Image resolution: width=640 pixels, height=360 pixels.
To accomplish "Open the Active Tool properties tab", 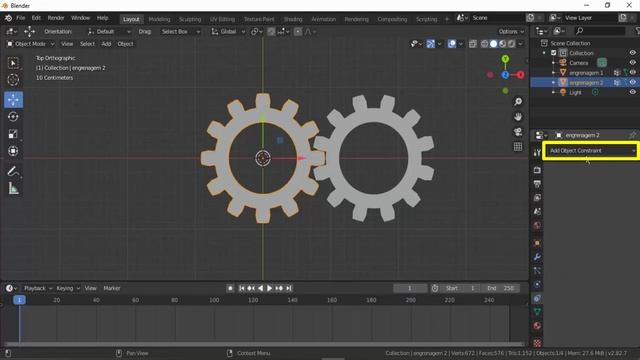I will (x=537, y=152).
